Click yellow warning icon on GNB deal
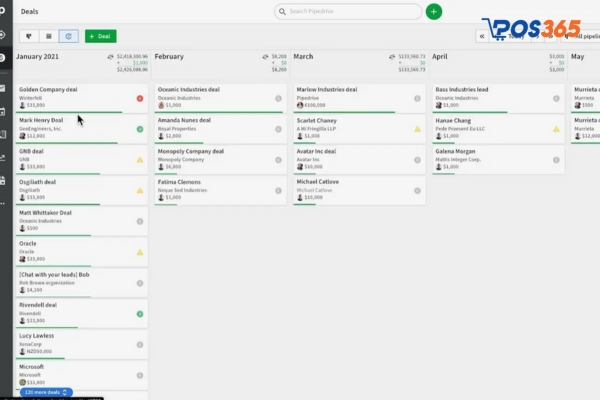The width and height of the screenshot is (600, 400). coord(140,160)
